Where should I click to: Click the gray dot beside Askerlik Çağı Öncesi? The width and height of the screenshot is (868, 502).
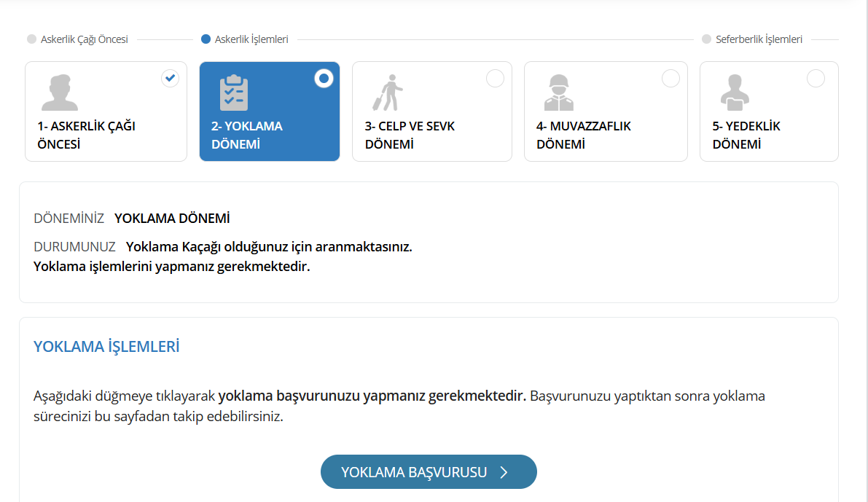[x=31, y=39]
